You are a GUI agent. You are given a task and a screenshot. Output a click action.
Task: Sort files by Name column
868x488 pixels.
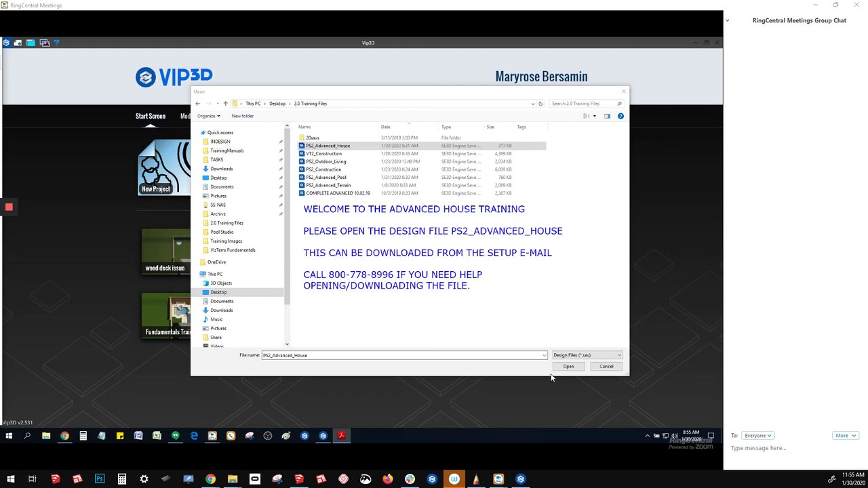tap(304, 127)
